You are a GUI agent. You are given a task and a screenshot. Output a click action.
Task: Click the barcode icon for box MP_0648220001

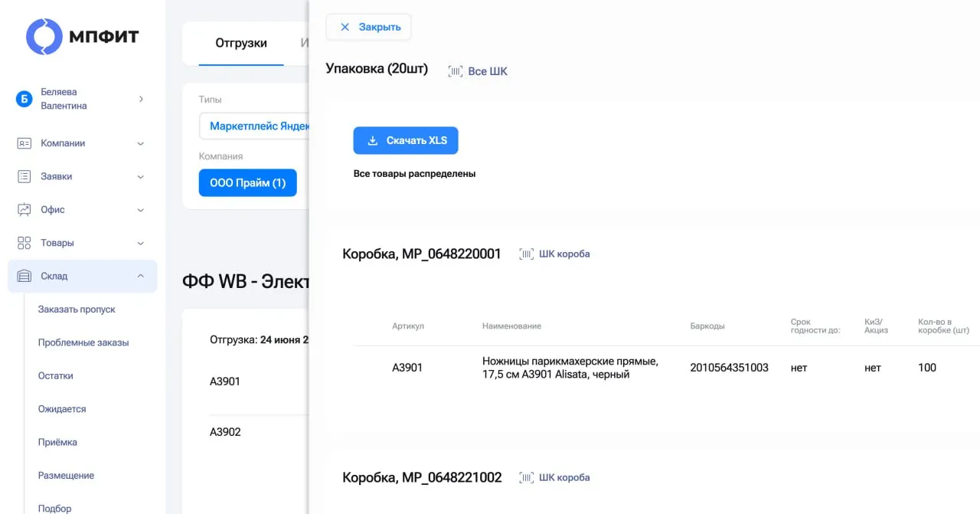(x=526, y=254)
